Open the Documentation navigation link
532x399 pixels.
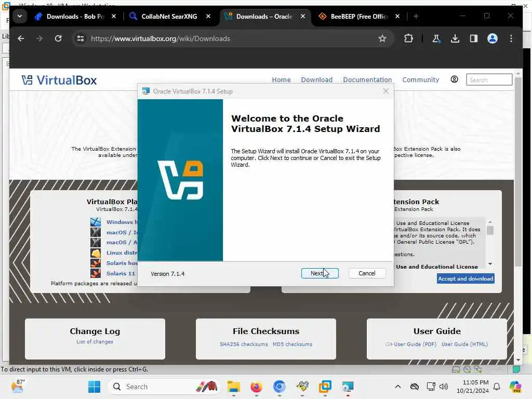tap(367, 79)
